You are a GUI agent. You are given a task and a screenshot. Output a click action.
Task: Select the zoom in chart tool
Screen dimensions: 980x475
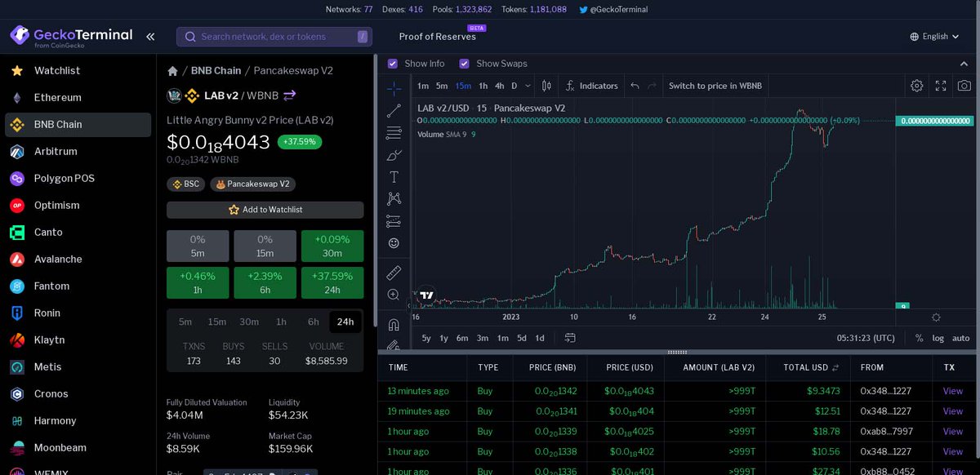394,295
